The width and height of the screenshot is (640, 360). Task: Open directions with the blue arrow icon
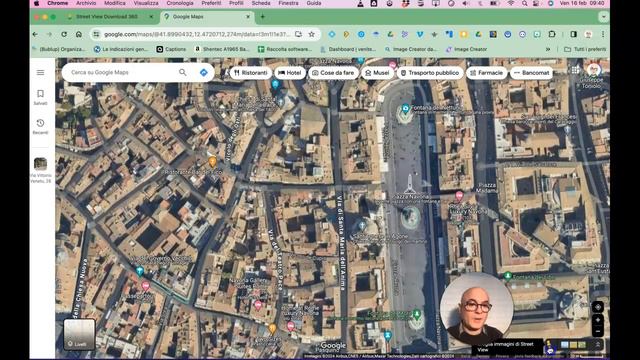(x=204, y=72)
